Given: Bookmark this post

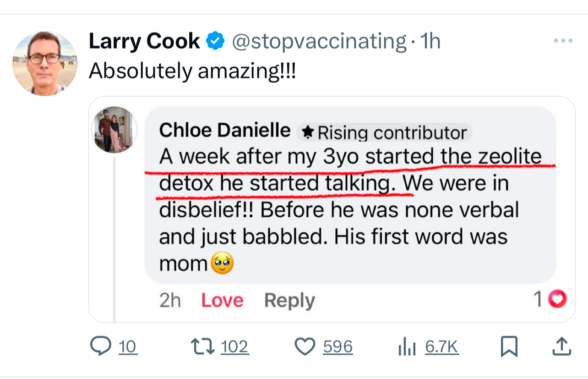Looking at the screenshot, I should (x=509, y=347).
